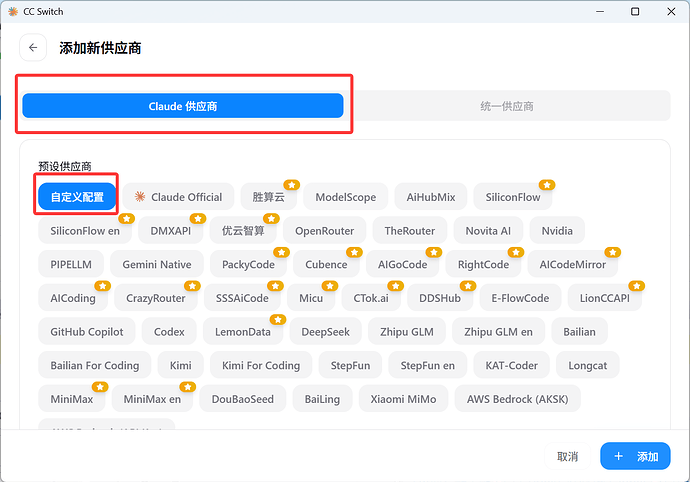Select the StepFun en preset
The height and width of the screenshot is (482, 690).
pos(427,365)
